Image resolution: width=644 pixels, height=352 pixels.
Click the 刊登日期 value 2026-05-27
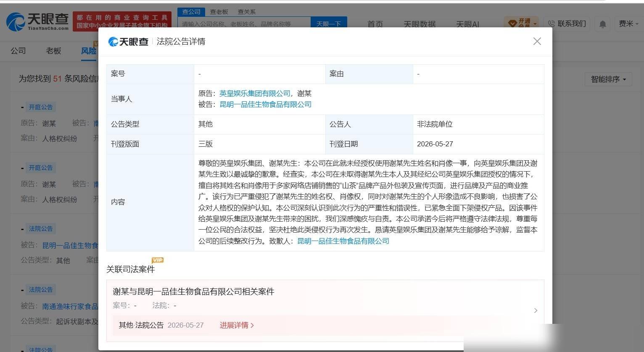(x=435, y=144)
